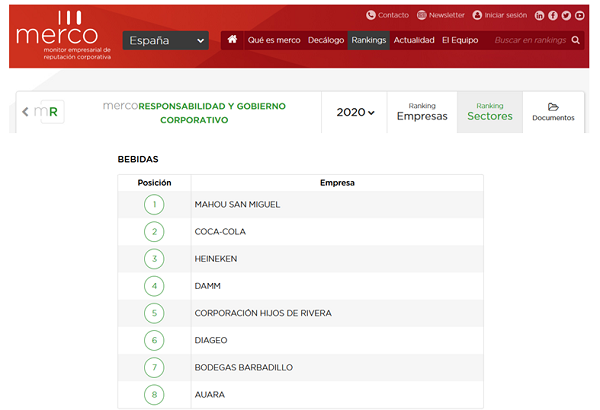Image resolution: width=600 pixels, height=410 pixels.
Task: Open the home icon in navigation
Action: [232, 39]
